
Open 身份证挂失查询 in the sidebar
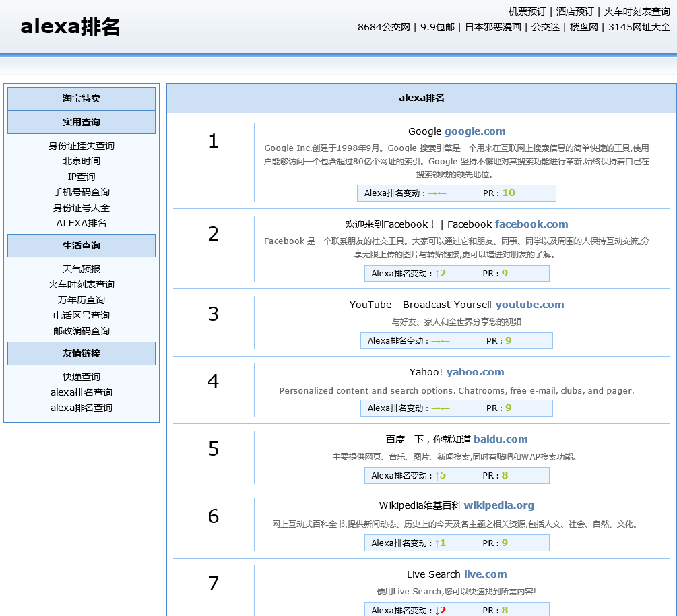81,146
